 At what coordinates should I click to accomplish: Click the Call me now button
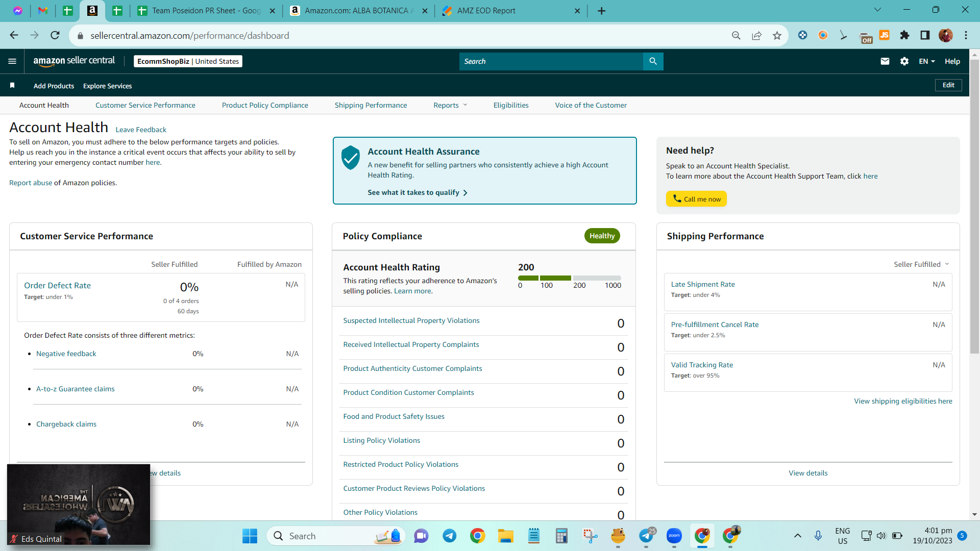click(x=696, y=199)
